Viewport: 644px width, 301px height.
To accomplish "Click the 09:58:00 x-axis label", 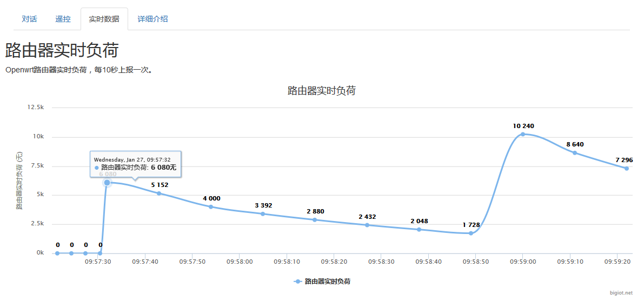I will coord(239,261).
